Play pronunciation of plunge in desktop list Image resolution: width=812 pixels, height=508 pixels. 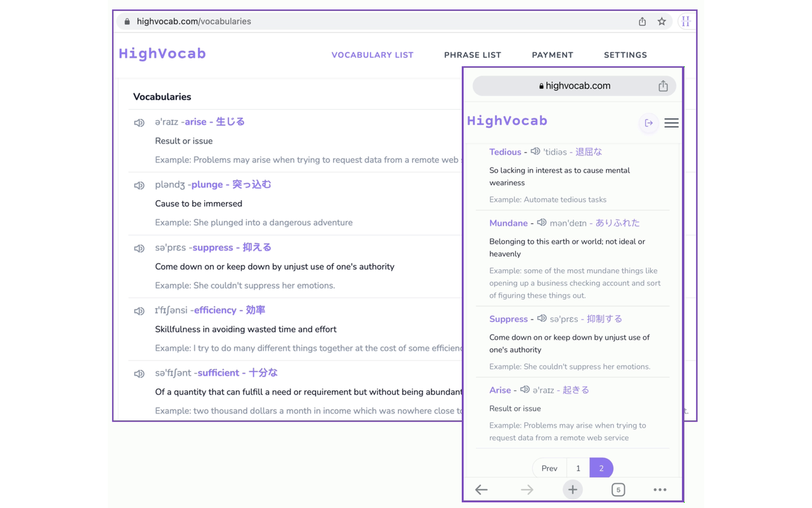coord(139,185)
